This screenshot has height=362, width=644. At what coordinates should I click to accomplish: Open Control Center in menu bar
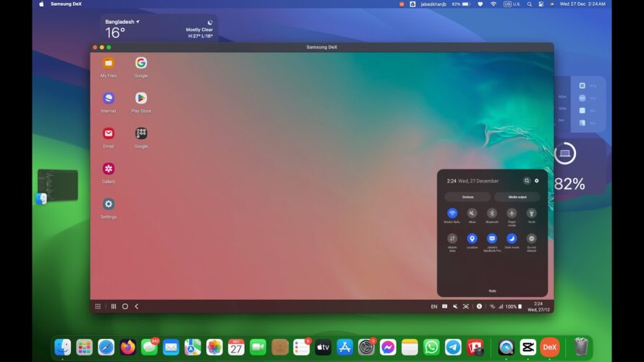coord(541,4)
